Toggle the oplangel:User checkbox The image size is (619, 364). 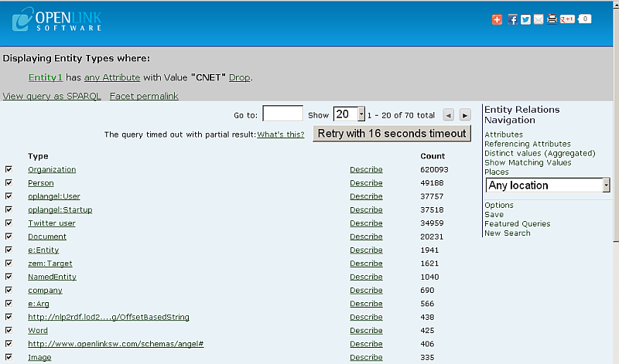(9, 196)
